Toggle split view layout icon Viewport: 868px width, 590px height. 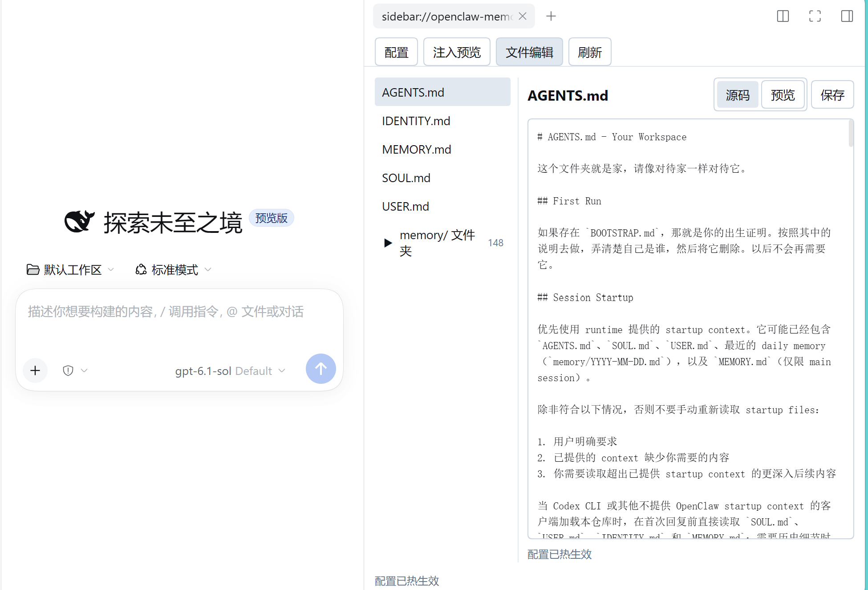[783, 16]
